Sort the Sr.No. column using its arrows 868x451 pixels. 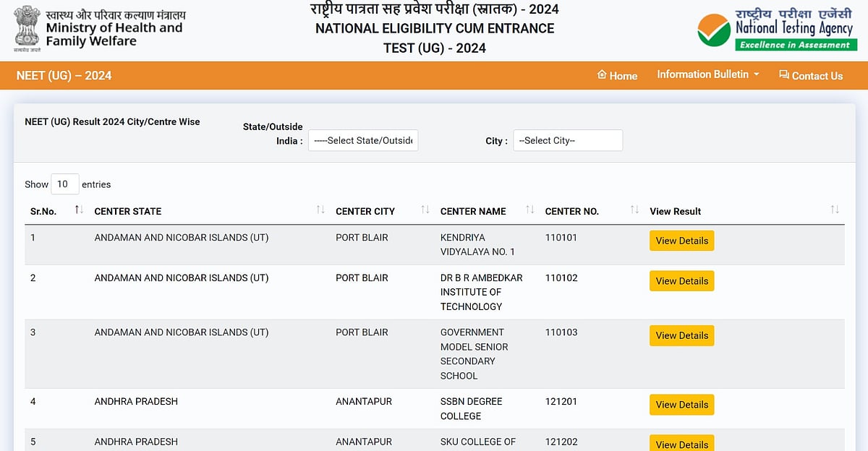coord(77,209)
